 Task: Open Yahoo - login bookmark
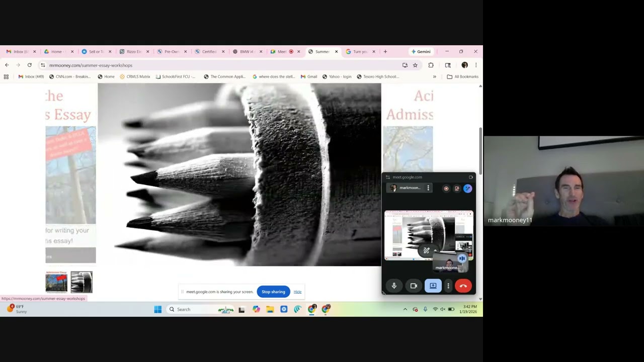coord(337,76)
